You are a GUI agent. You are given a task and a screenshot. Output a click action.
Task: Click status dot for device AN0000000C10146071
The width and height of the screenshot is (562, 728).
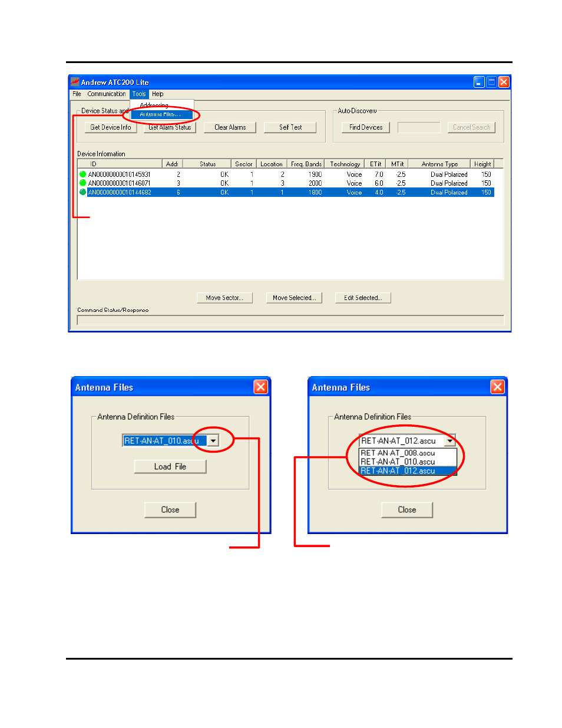click(x=82, y=183)
